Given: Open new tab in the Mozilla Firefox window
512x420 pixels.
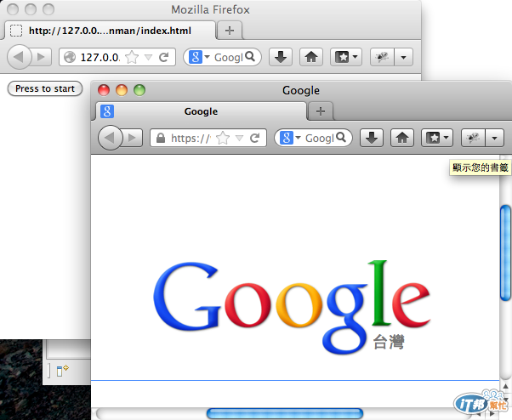Looking at the screenshot, I should pyautogui.click(x=230, y=31).
